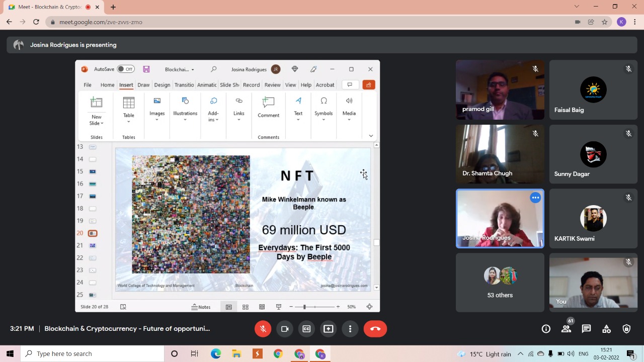This screenshot has height=362, width=644.
Task: Switch to the Design ribbon tab
Action: (x=162, y=85)
